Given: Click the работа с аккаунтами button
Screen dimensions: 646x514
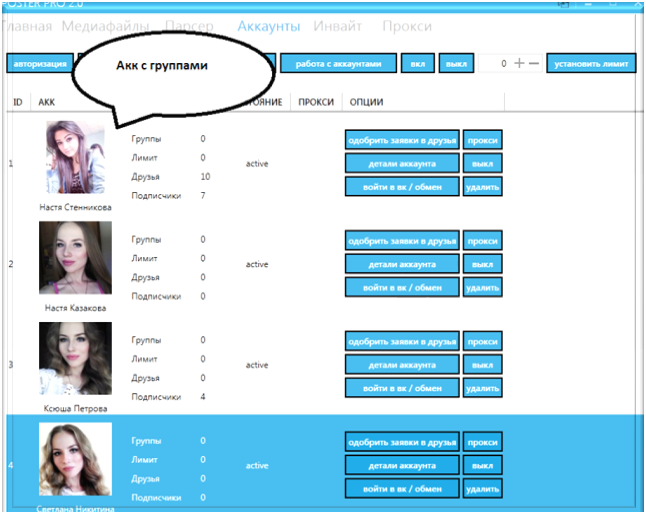Looking at the screenshot, I should pos(338,63).
